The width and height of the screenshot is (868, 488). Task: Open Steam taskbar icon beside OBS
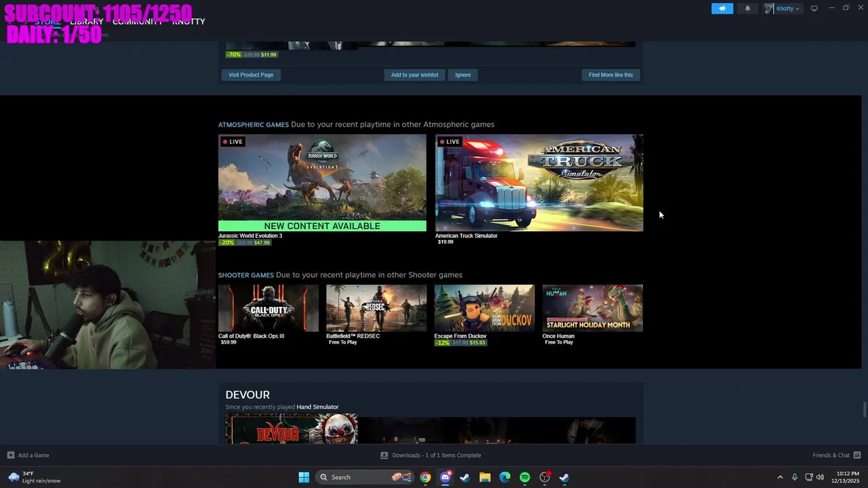(x=564, y=477)
